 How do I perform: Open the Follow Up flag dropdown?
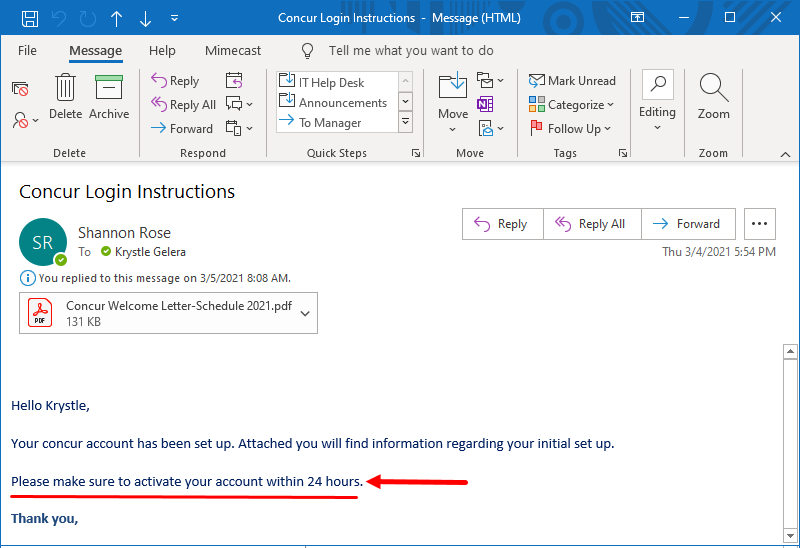570,129
